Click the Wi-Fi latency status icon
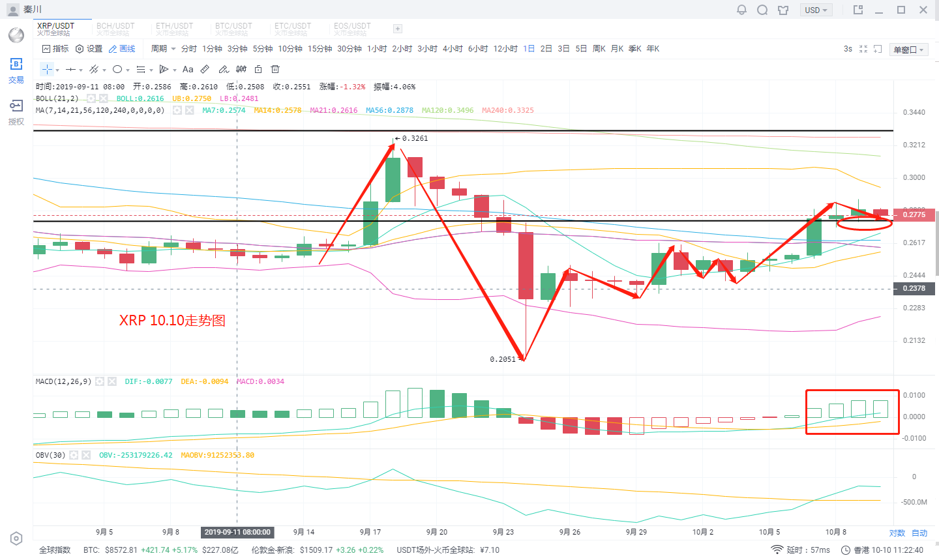939x560 pixels. 777,550
